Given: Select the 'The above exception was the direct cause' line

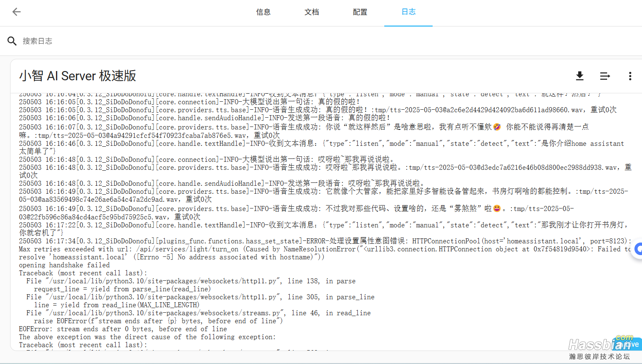Looking at the screenshot, I should 147,337.
